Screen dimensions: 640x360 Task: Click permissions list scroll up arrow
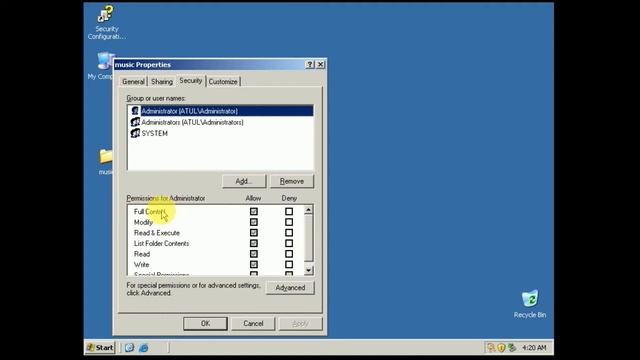(x=309, y=210)
